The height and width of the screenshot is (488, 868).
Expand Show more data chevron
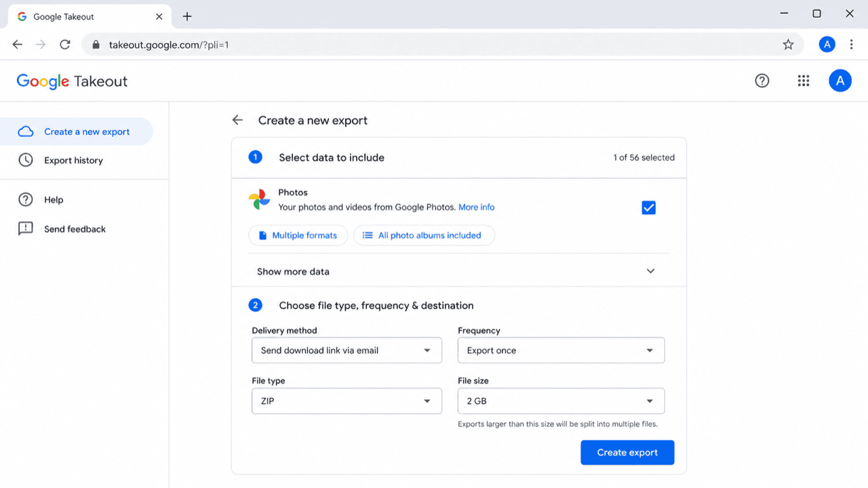point(650,271)
